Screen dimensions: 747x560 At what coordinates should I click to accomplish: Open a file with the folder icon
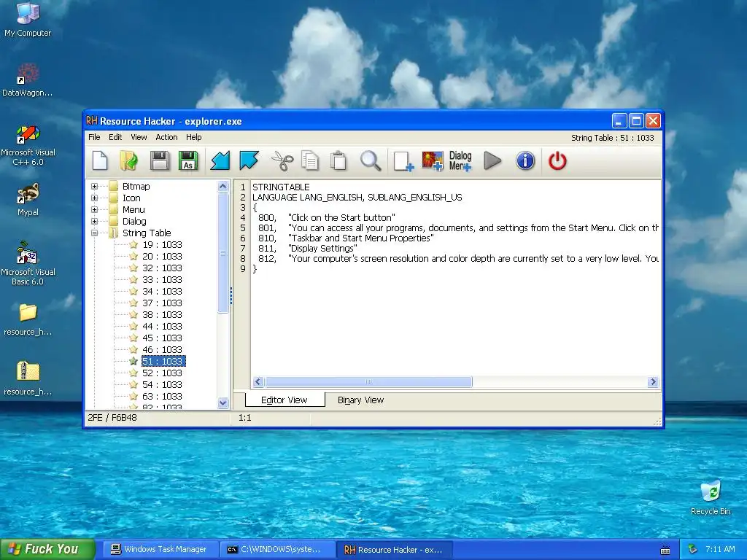click(128, 160)
